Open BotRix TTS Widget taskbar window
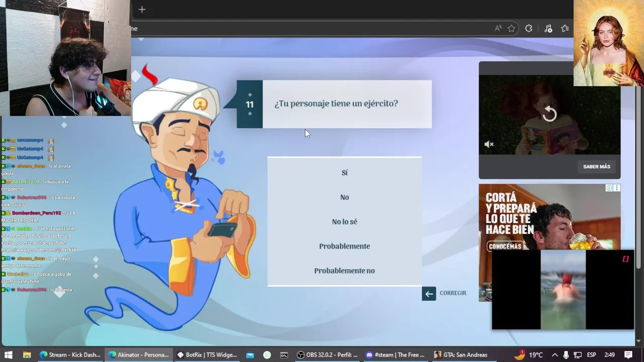644x362 pixels. 207,355
